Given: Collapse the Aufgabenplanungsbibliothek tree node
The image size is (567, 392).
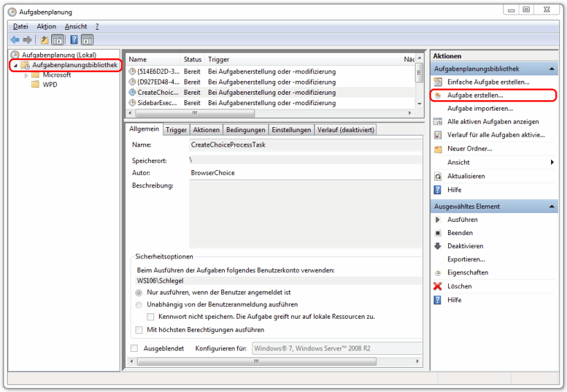Looking at the screenshot, I should pyautogui.click(x=15, y=66).
